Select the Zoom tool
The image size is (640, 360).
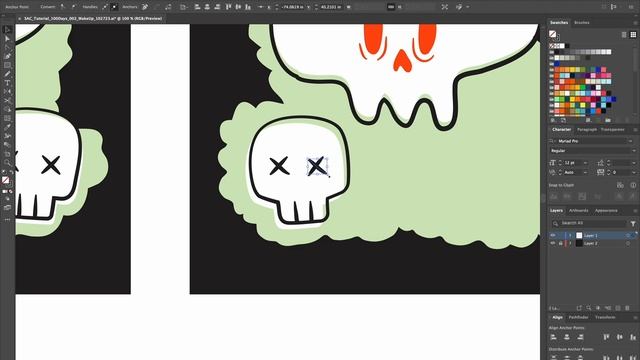[x=7, y=162]
